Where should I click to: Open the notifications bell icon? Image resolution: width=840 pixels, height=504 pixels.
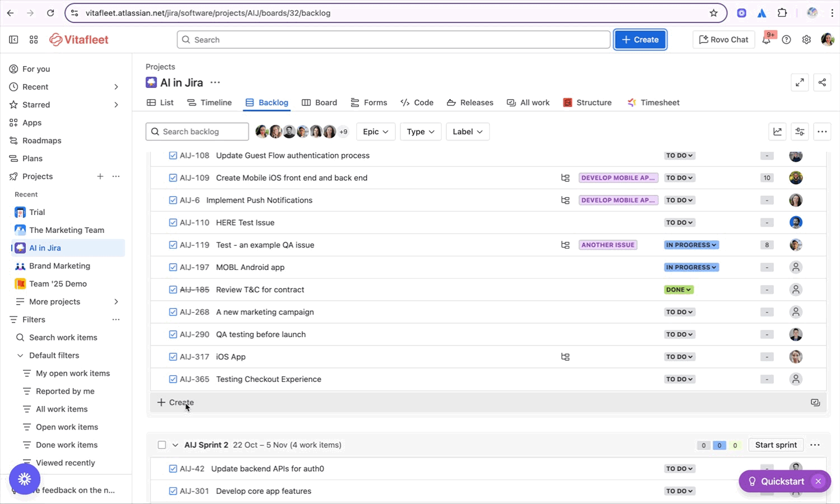(x=766, y=40)
